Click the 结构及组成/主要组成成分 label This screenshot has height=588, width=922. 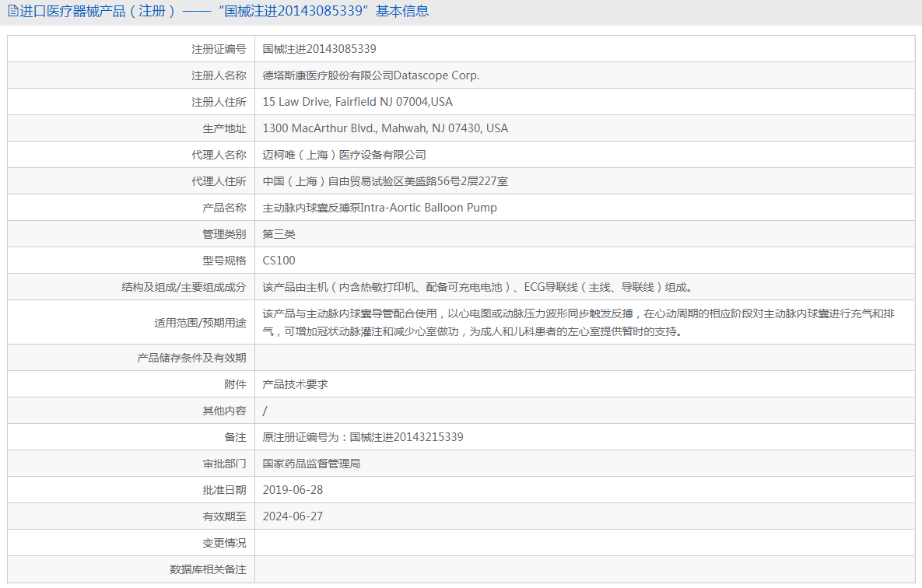click(x=184, y=288)
